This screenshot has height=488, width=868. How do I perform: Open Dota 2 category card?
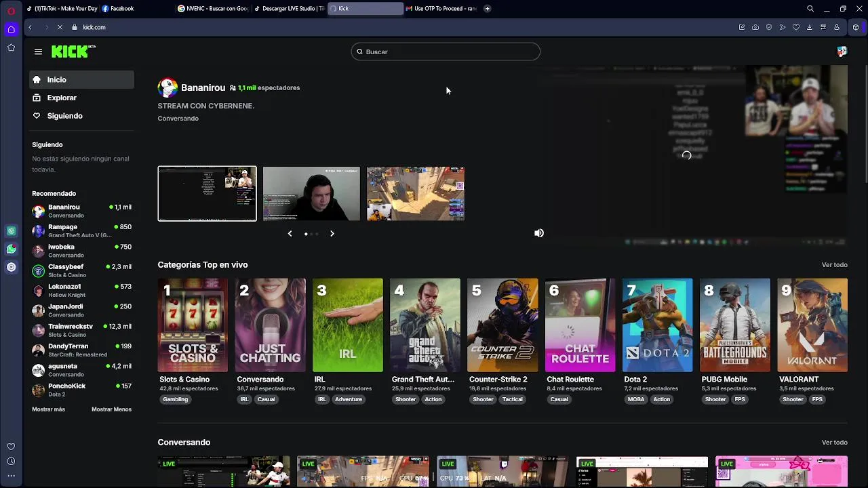pyautogui.click(x=658, y=325)
